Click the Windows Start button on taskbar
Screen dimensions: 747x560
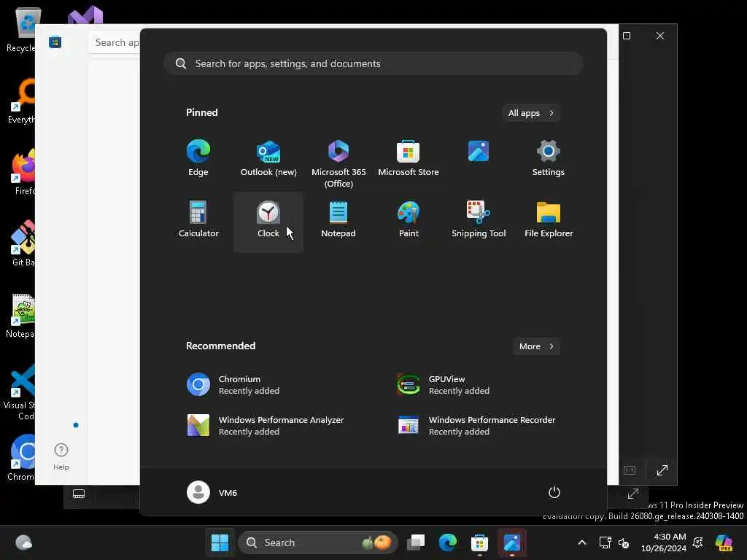click(220, 542)
